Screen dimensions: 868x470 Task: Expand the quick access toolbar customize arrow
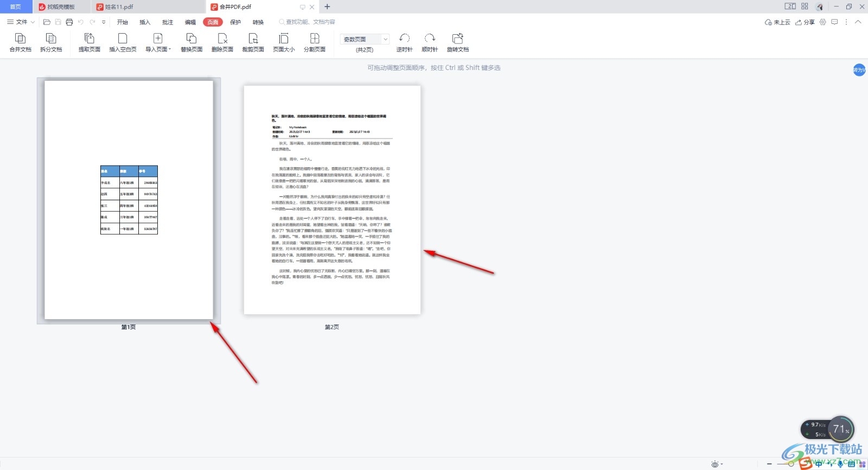104,22
